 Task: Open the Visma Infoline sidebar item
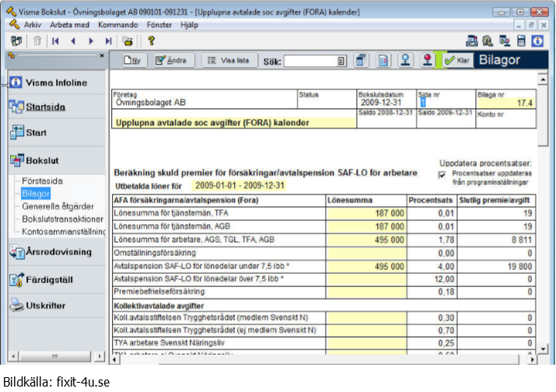tap(55, 82)
